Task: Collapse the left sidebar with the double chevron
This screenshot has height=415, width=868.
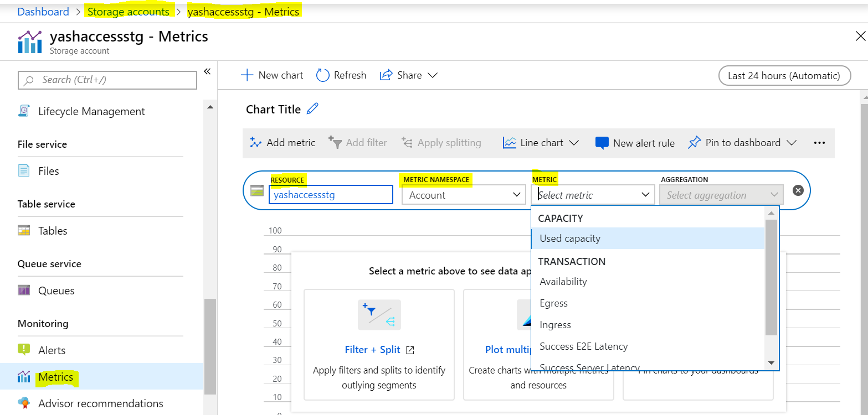Action: coord(207,71)
